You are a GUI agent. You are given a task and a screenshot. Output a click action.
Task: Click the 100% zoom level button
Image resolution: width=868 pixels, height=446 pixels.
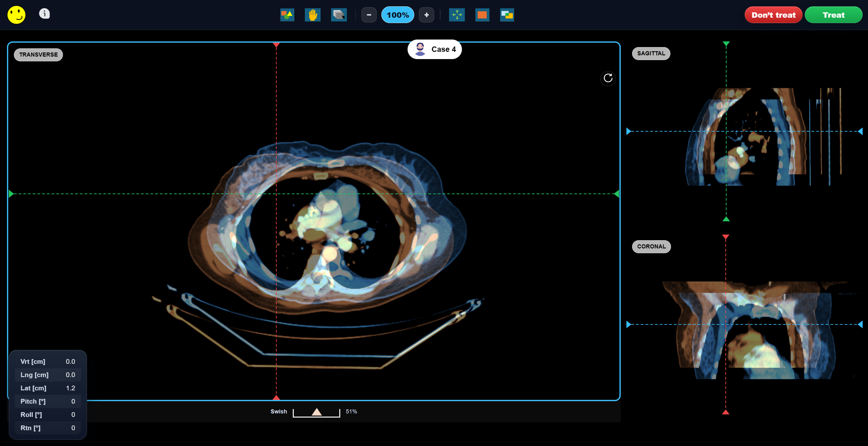point(397,15)
